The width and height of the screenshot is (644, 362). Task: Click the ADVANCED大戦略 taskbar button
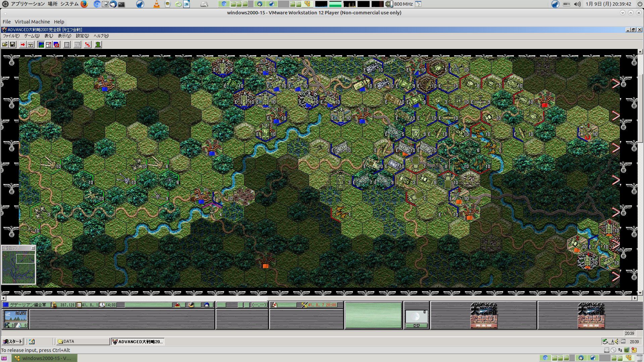coord(138,342)
